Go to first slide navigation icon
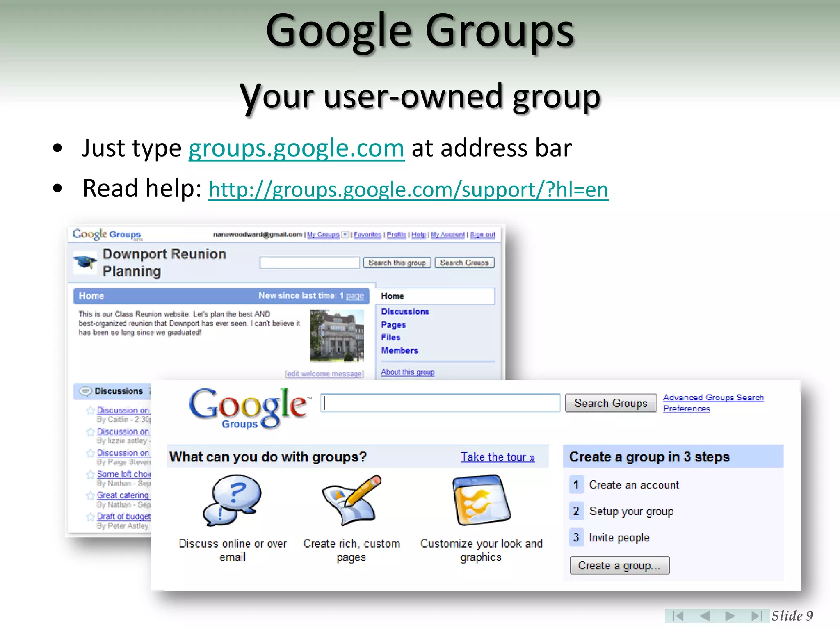Screen dimensions: 840x630 (x=678, y=616)
